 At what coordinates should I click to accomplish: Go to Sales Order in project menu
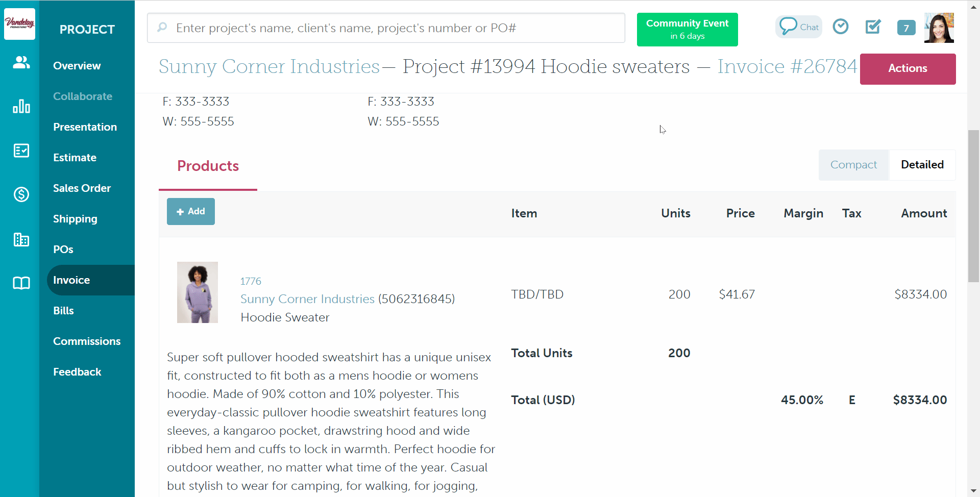(82, 188)
